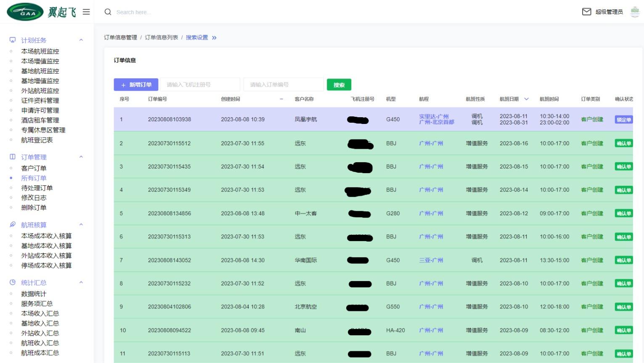
Task: Click the 航班核算 section icon
Action: [x=13, y=224]
